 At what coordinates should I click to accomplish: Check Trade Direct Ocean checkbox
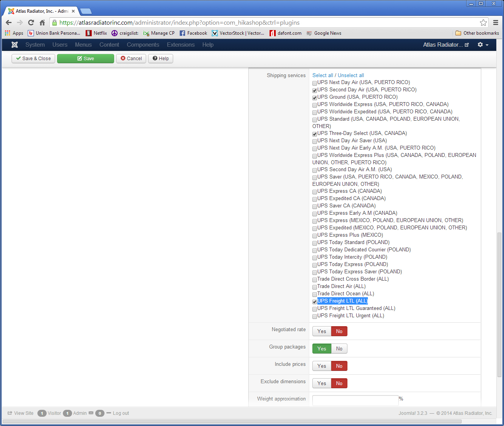coord(315,294)
